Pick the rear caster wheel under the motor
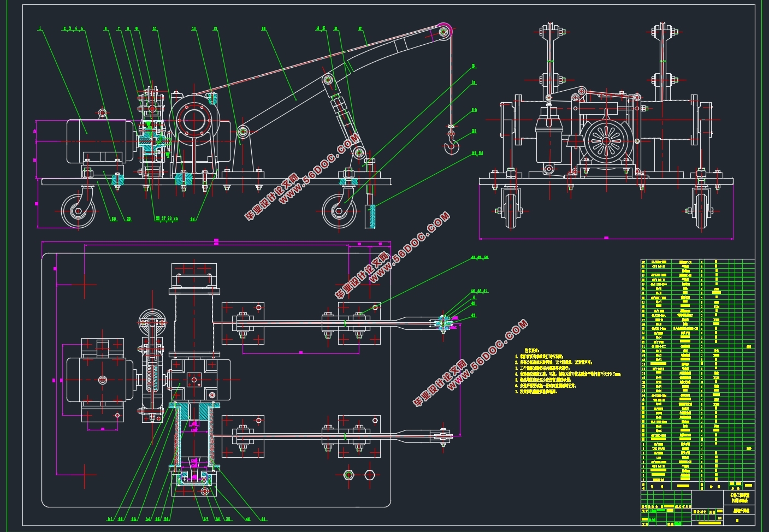This screenshot has width=769, height=532. click(x=79, y=211)
